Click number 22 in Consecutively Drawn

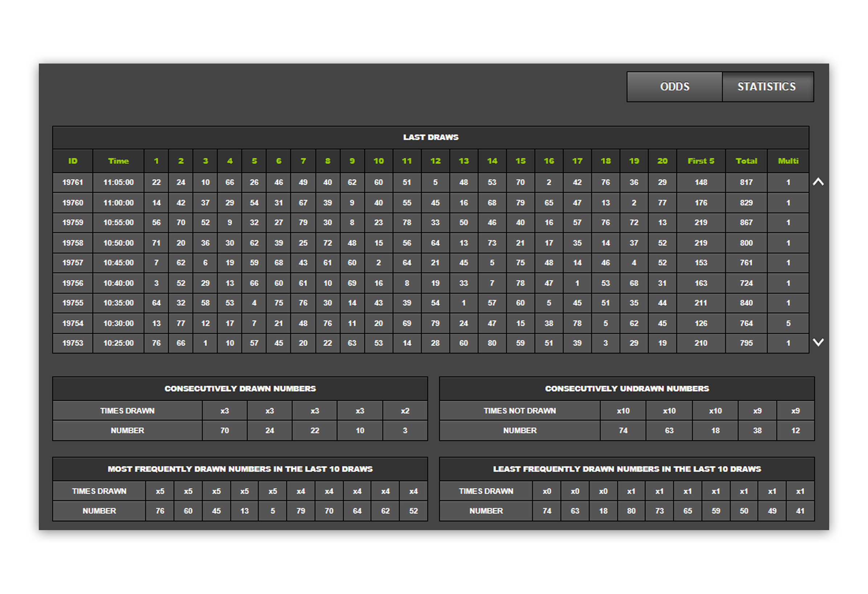[315, 431]
